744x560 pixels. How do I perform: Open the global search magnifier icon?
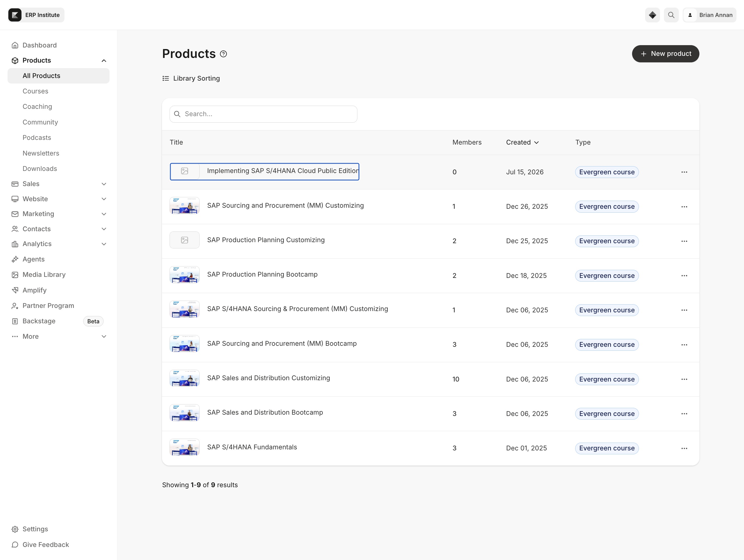click(671, 15)
